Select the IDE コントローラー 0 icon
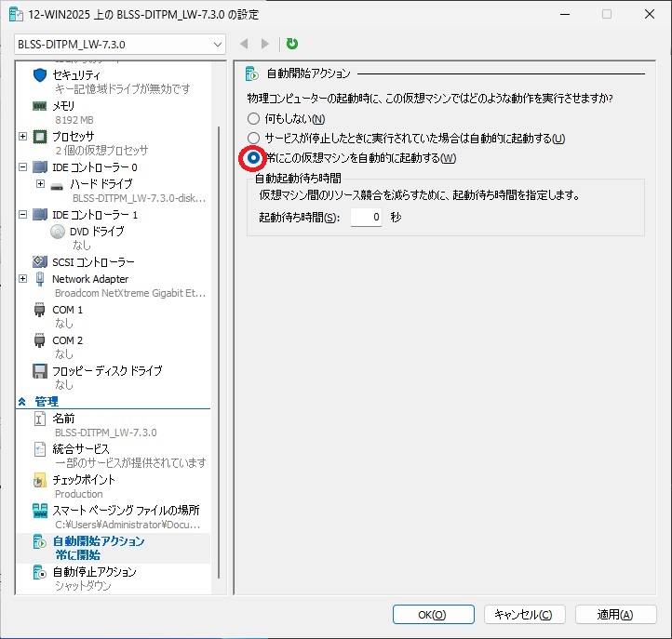 pos(40,167)
